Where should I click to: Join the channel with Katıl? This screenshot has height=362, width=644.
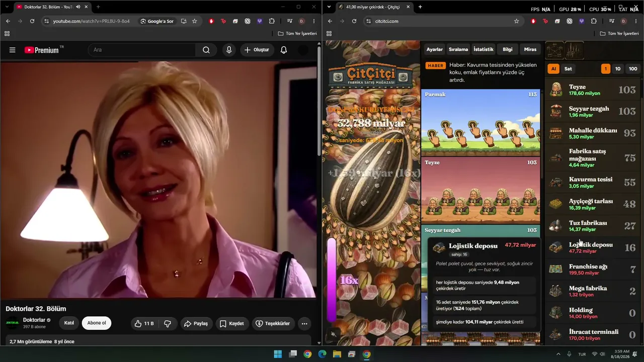(69, 323)
